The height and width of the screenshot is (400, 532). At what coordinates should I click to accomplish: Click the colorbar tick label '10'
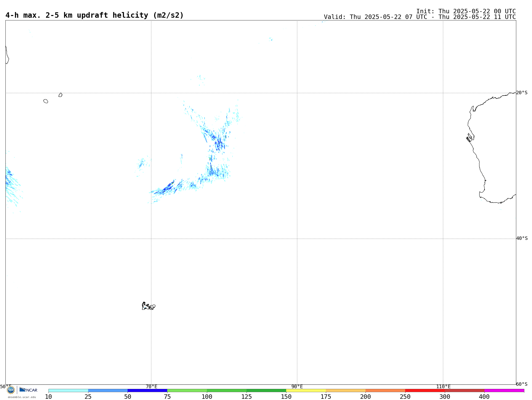tap(49, 397)
